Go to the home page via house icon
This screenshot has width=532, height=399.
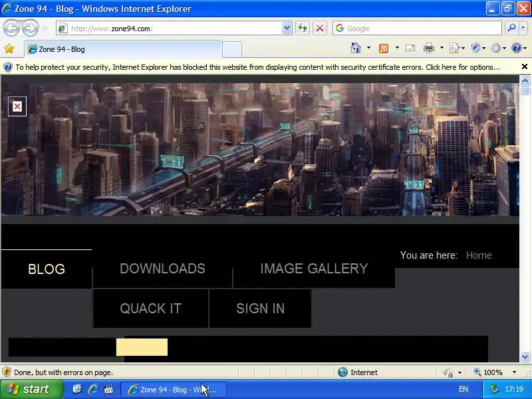pyautogui.click(x=356, y=48)
